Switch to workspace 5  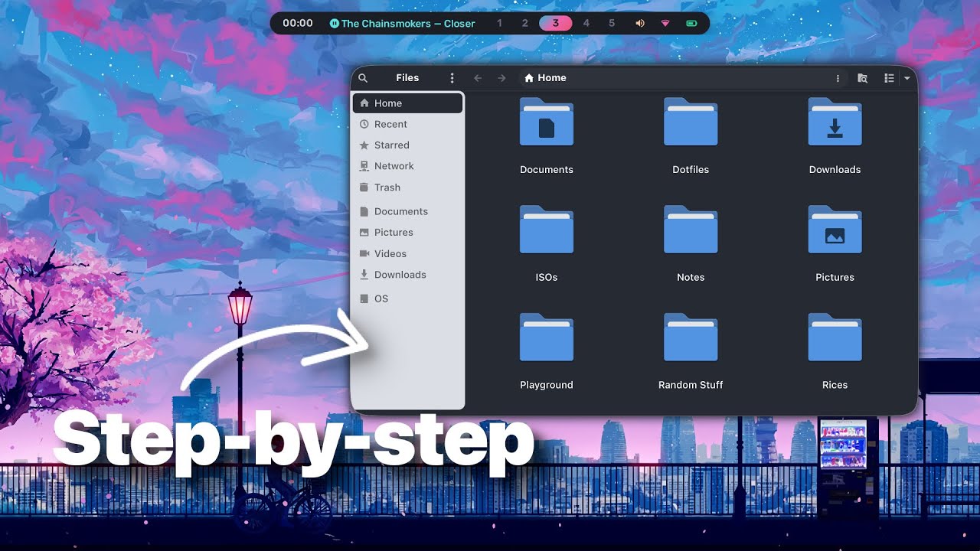[612, 24]
